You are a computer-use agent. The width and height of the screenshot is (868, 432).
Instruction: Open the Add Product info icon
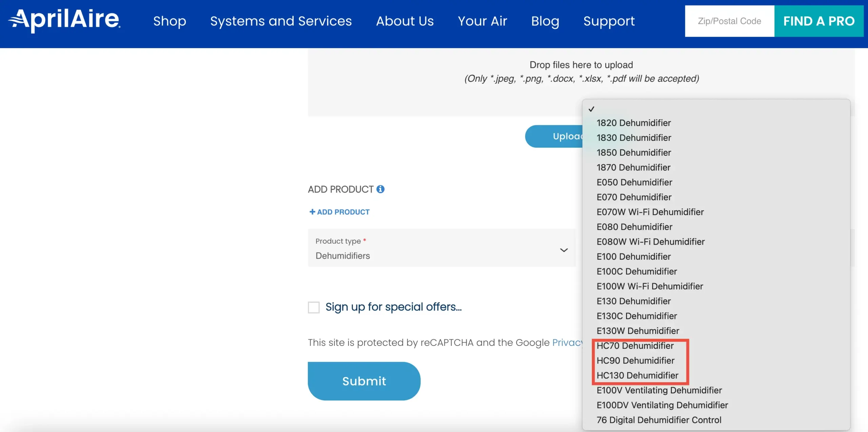pyautogui.click(x=380, y=189)
